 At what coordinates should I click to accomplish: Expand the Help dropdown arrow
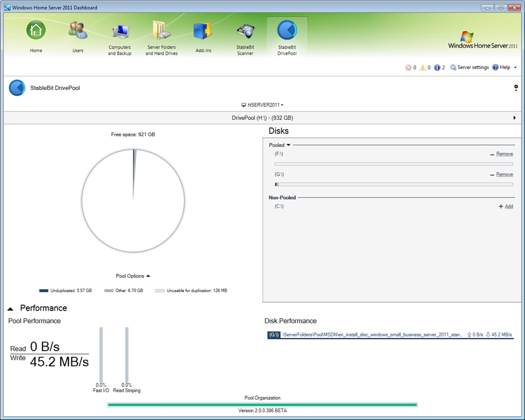(515, 68)
